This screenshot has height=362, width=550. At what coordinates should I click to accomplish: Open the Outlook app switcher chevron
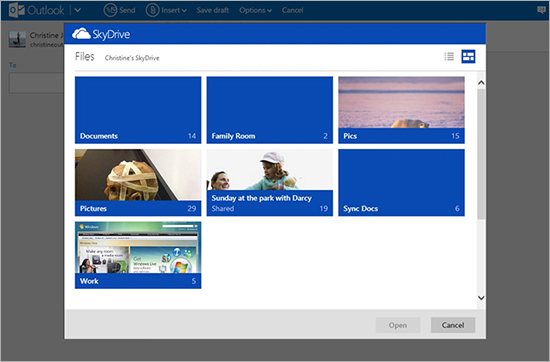pyautogui.click(x=78, y=11)
